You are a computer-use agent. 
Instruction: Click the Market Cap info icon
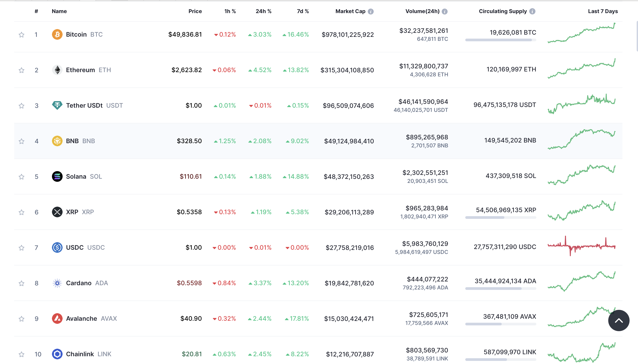pyautogui.click(x=371, y=12)
